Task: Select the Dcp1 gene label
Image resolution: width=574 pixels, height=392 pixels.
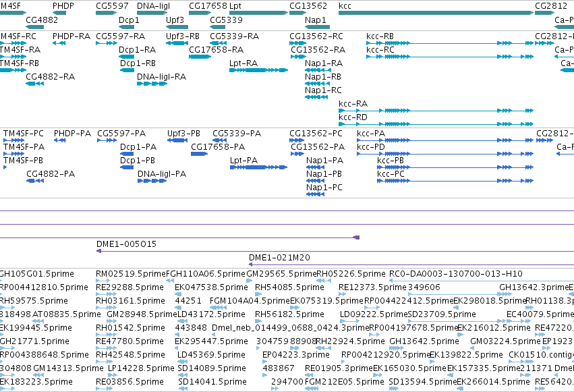Action: click(x=129, y=20)
